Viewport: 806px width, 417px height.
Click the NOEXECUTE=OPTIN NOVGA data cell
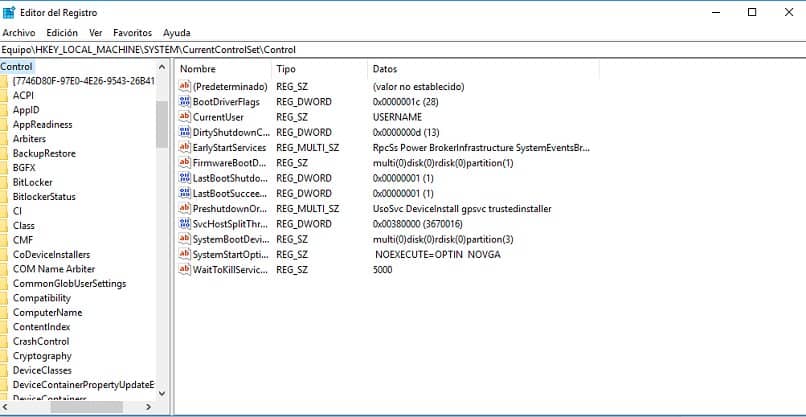coord(438,254)
